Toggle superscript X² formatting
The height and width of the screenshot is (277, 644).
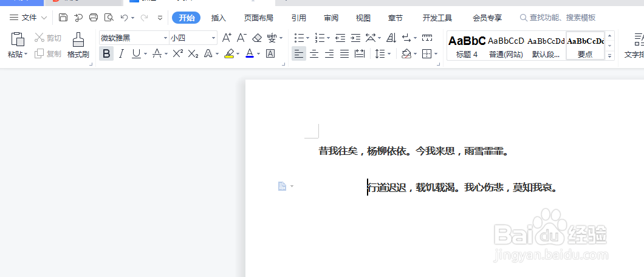coord(178,53)
